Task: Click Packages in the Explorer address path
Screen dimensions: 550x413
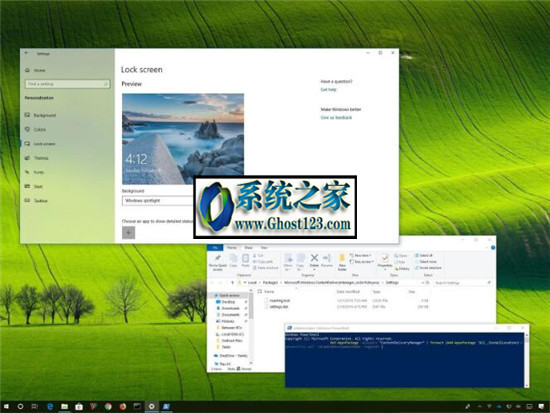Action: [270, 283]
